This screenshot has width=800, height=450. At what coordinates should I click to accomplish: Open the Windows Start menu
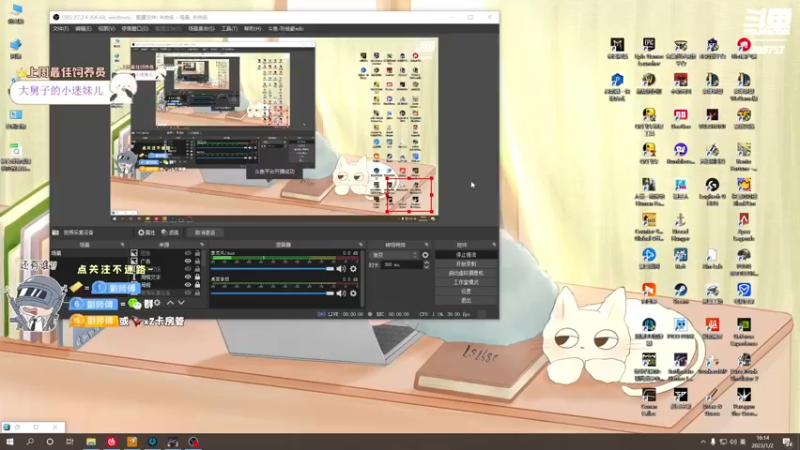[10, 442]
